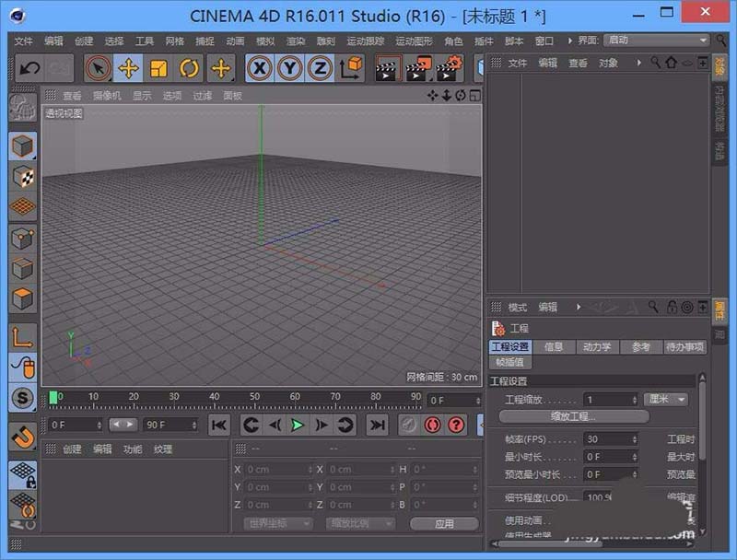
Task: Toggle Viewport Solo S icon
Action: pos(22,398)
